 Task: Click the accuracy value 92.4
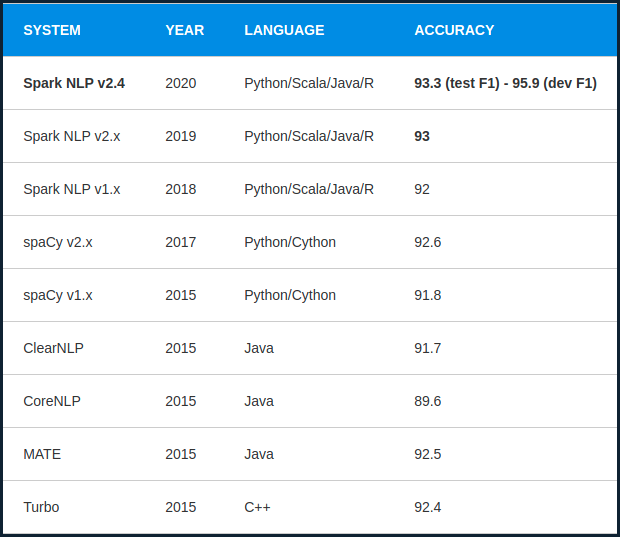click(427, 507)
